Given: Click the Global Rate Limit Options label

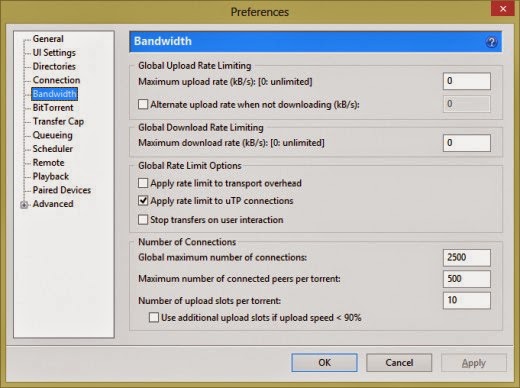Looking at the screenshot, I should coord(190,166).
